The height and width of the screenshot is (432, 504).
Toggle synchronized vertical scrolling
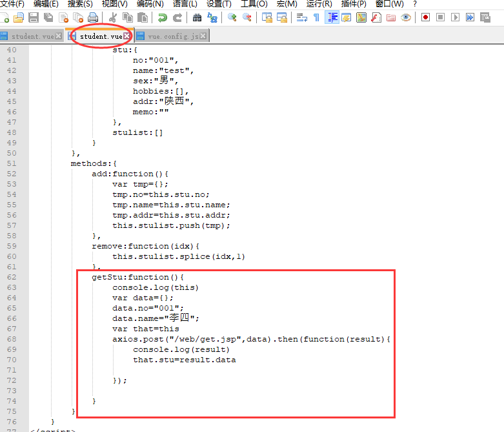[267, 17]
